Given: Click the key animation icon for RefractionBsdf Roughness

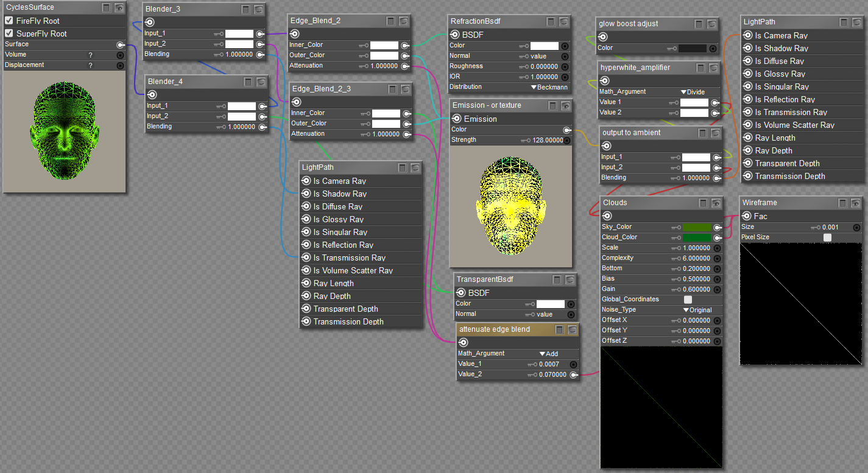Looking at the screenshot, I should (524, 66).
